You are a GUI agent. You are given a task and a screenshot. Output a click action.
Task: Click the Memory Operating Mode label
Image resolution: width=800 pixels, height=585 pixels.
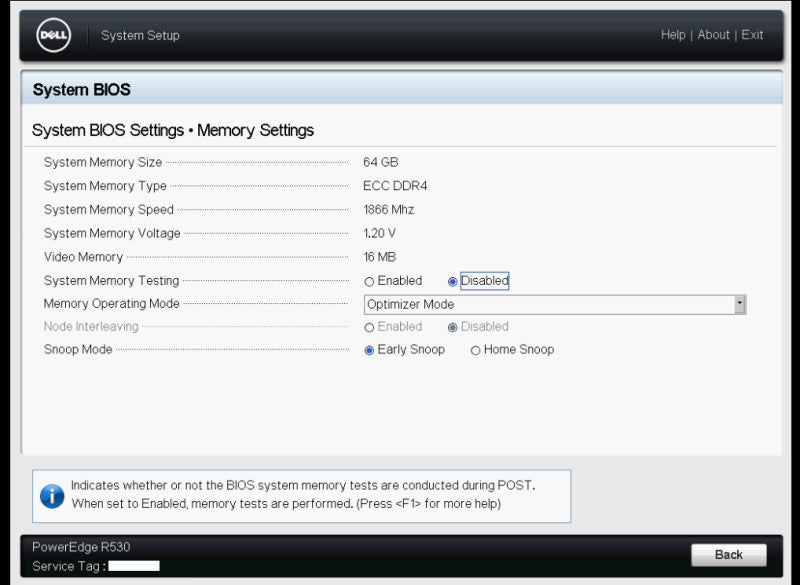click(111, 303)
